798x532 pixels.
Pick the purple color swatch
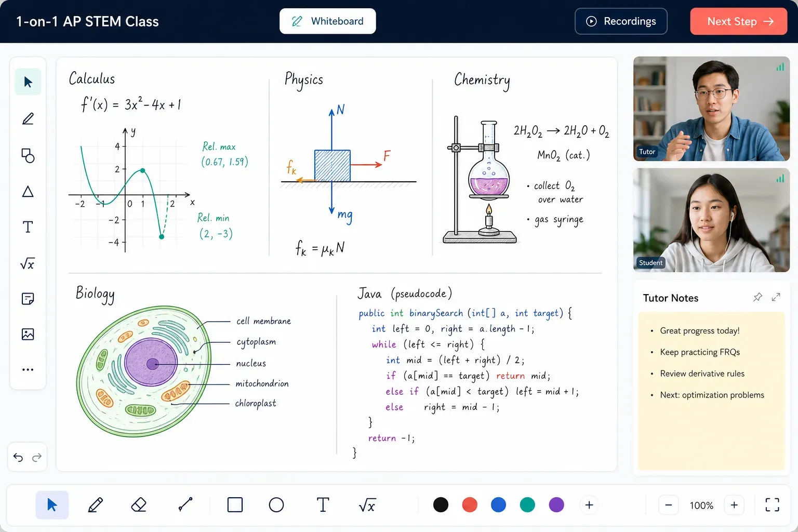click(556, 504)
